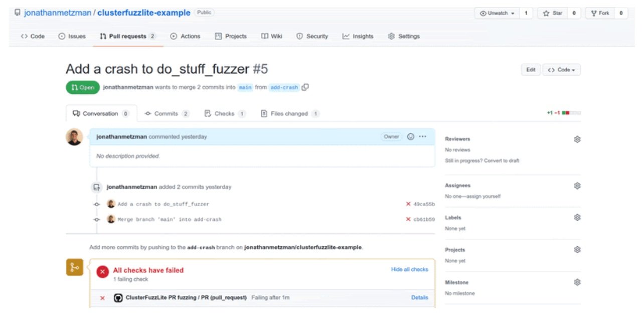Click the Projects gear icon
The image size is (644, 325).
[577, 250]
